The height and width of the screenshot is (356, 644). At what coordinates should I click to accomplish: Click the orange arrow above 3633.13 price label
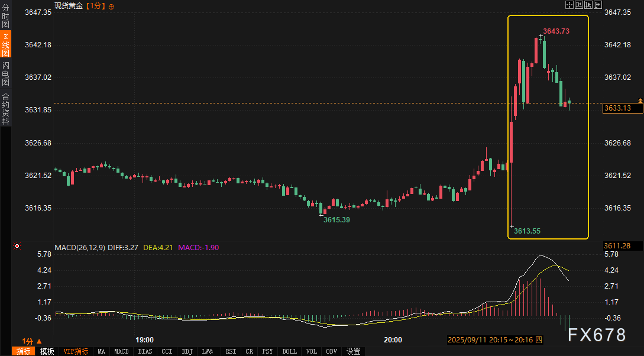click(640, 100)
